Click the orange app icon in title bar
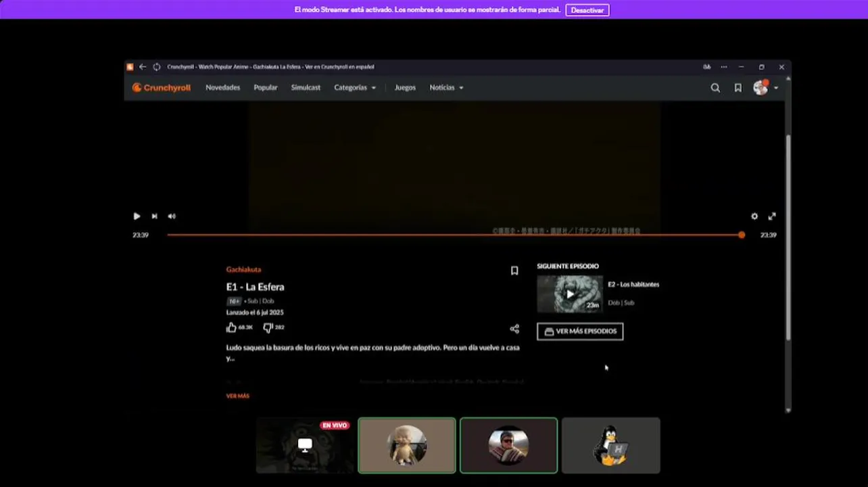868x487 pixels. 130,67
